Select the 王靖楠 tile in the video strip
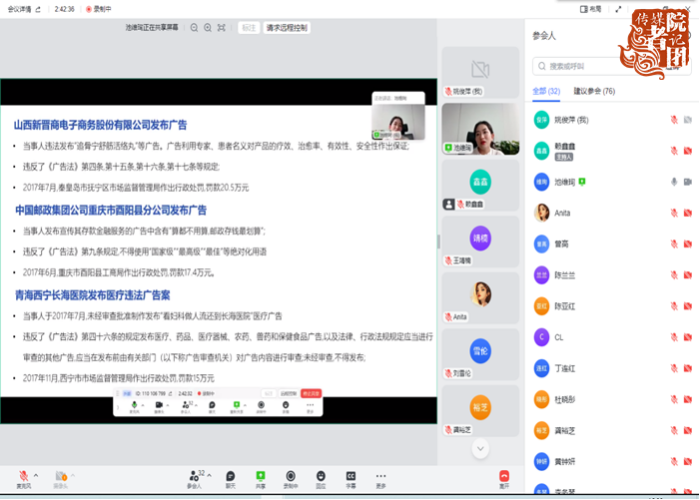This screenshot has width=700, height=500. (480, 242)
